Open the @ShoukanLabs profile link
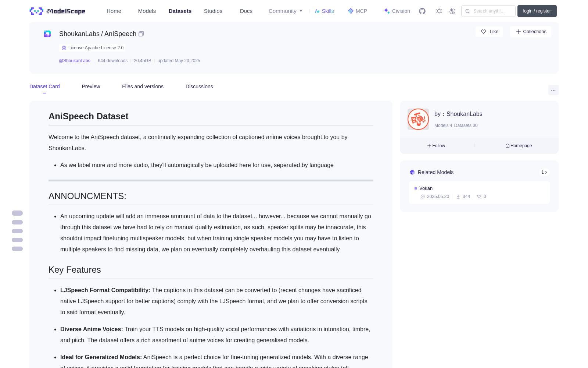Screen dimensions: 588x368 (x=75, y=61)
